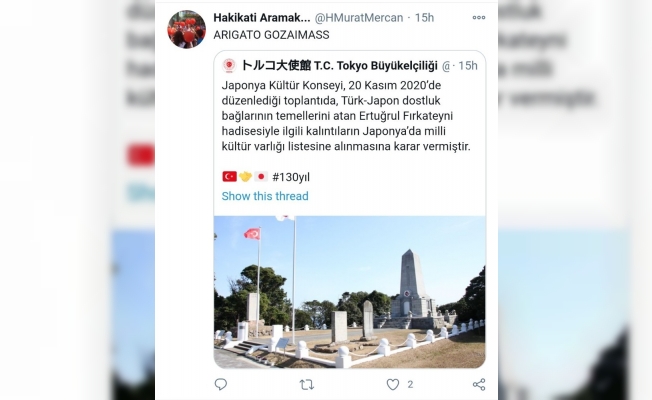Open the quoted tweet text about Japonya Kültür Konseyi
The image size is (652, 400).
point(346,116)
